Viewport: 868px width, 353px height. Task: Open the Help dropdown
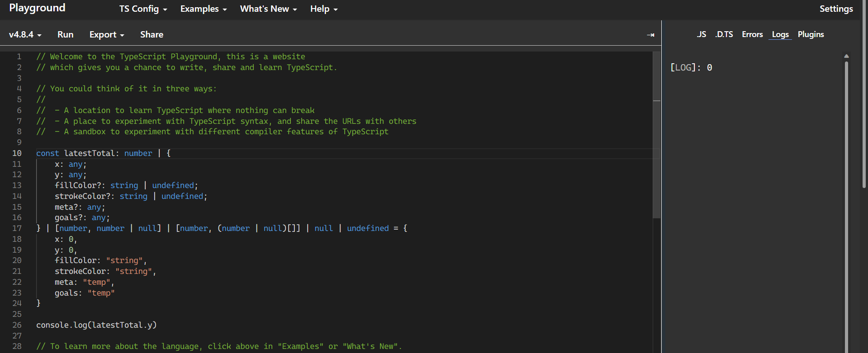pyautogui.click(x=324, y=9)
